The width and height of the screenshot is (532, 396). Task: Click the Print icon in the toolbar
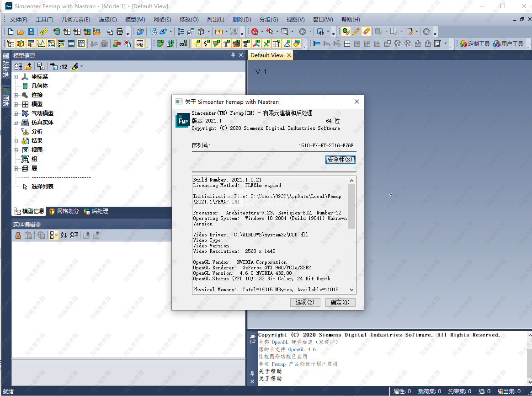pos(120,32)
